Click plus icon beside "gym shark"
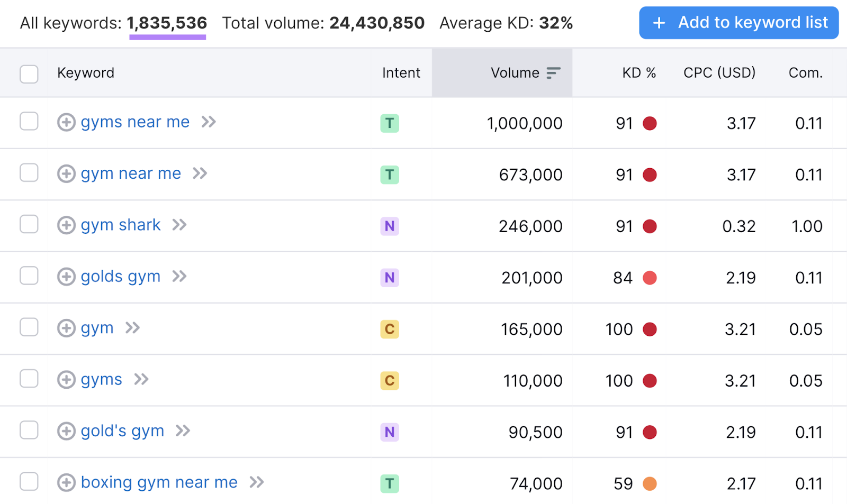This screenshot has width=847, height=504. [x=66, y=225]
